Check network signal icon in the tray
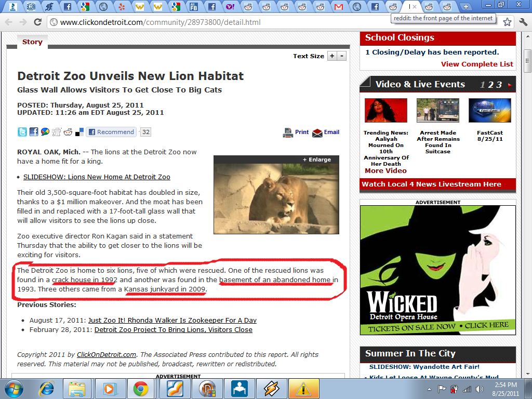The width and height of the screenshot is (532, 399). click(x=467, y=389)
